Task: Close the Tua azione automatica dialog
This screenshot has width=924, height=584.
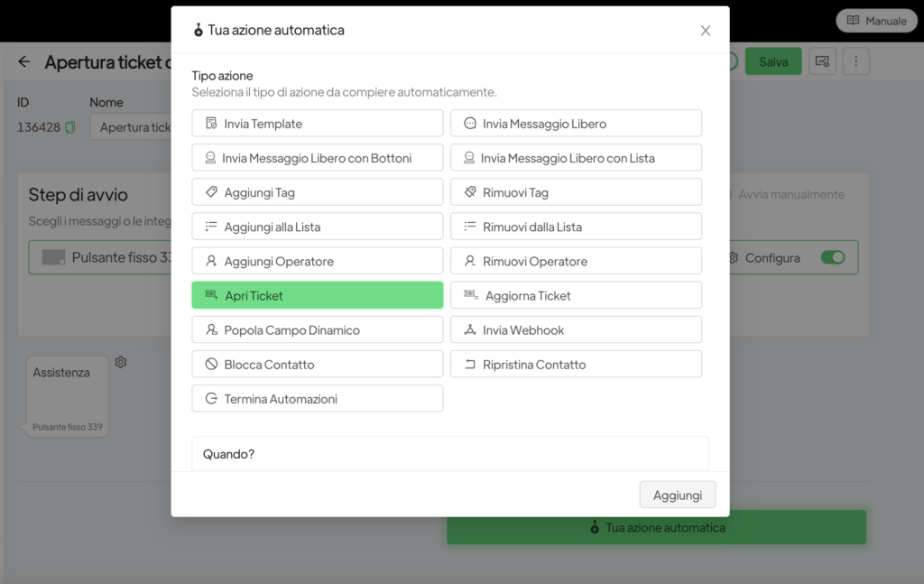Action: (706, 31)
